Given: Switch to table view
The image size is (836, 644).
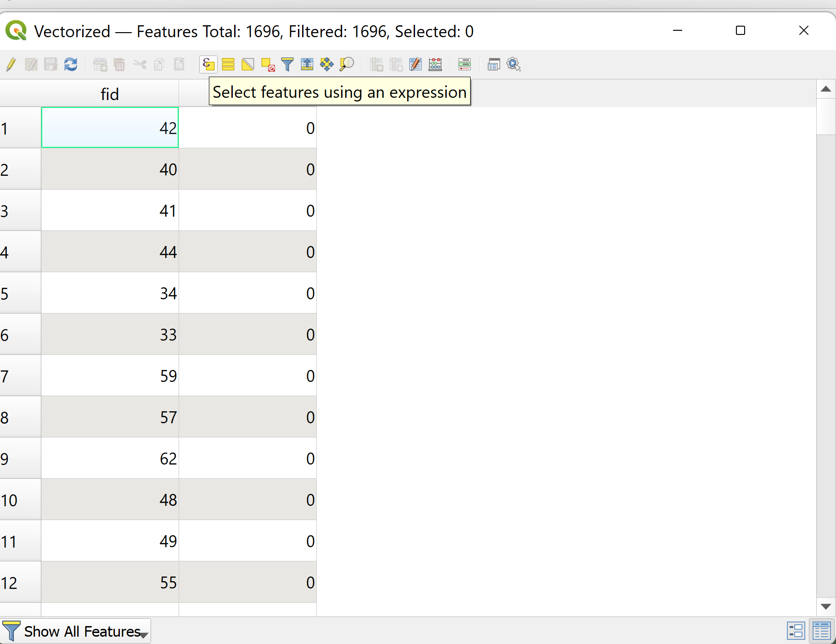Looking at the screenshot, I should coord(822,631).
